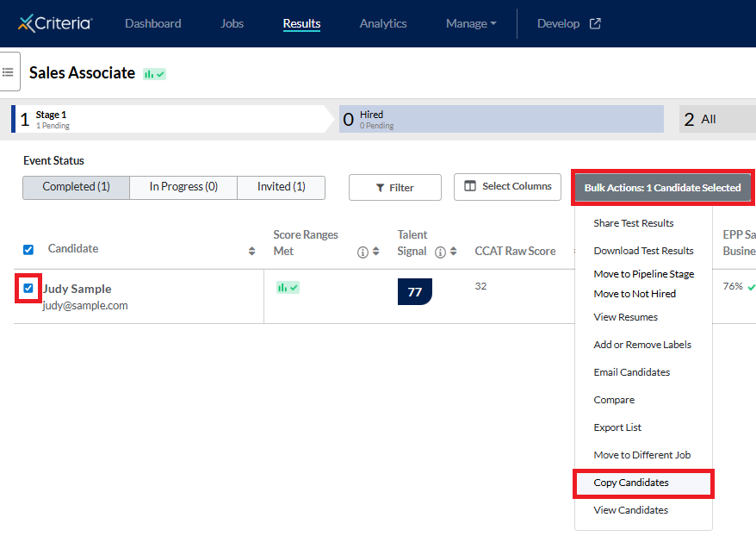Click Score Ranges Met info icon

point(363,252)
